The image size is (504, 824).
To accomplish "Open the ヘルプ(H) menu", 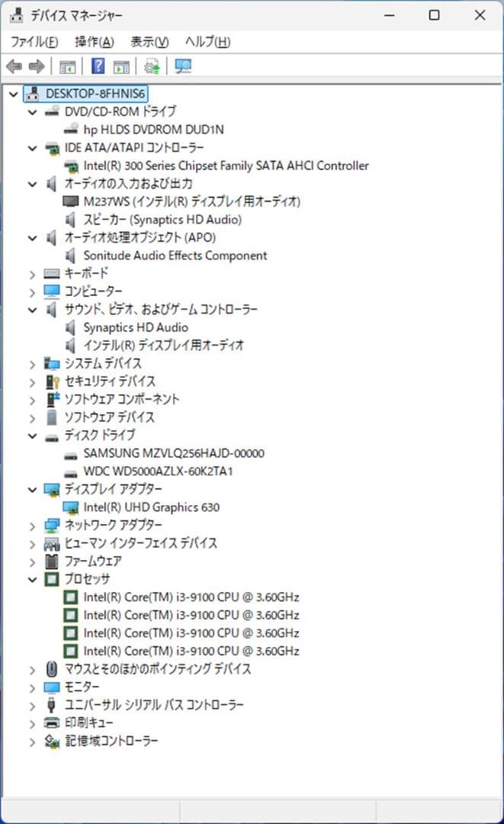I will [x=207, y=41].
